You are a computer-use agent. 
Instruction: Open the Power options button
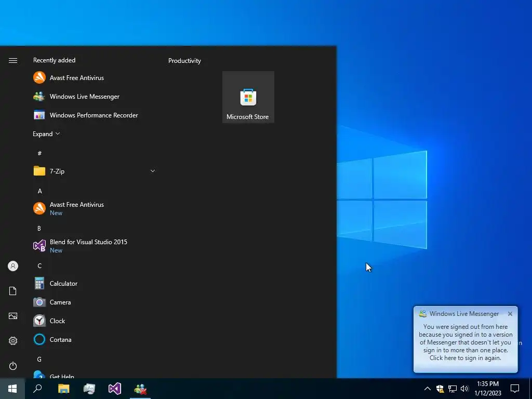(13, 366)
